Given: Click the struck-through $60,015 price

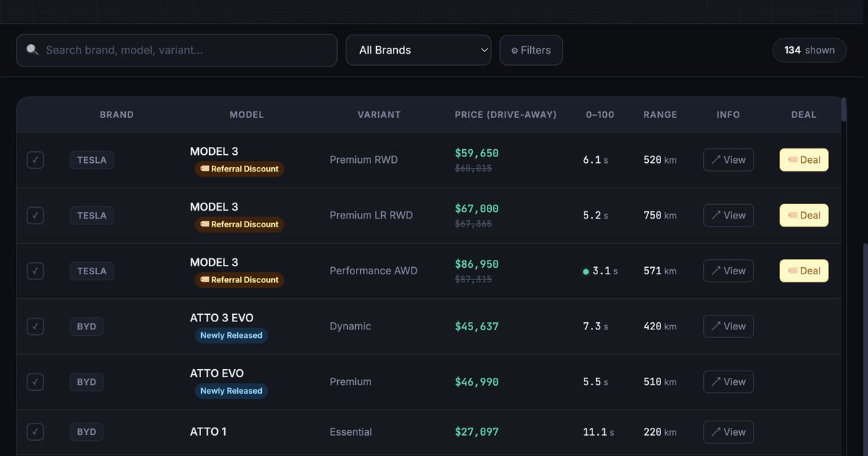Looking at the screenshot, I should (x=473, y=169).
